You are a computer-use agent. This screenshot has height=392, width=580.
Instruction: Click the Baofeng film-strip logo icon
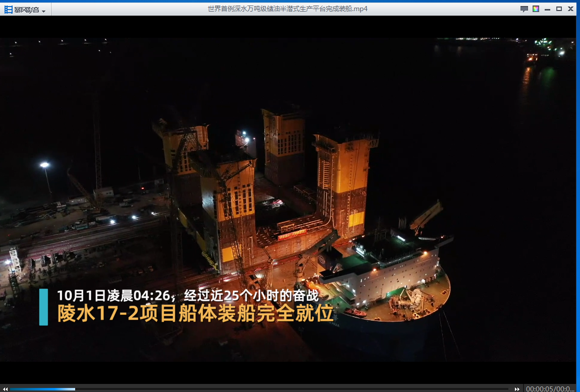[9, 10]
